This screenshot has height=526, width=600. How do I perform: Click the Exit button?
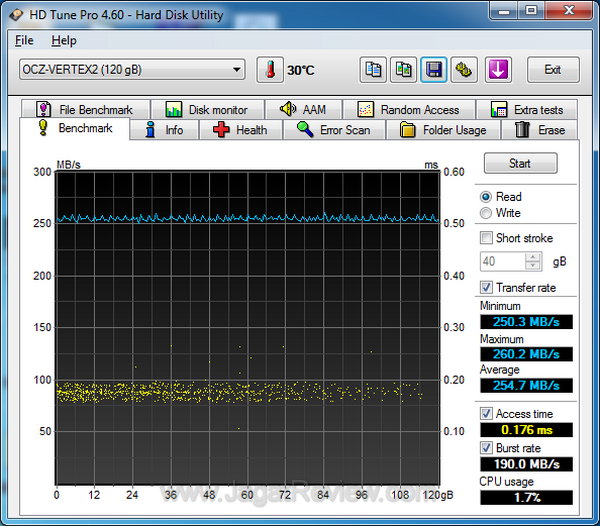pos(552,70)
